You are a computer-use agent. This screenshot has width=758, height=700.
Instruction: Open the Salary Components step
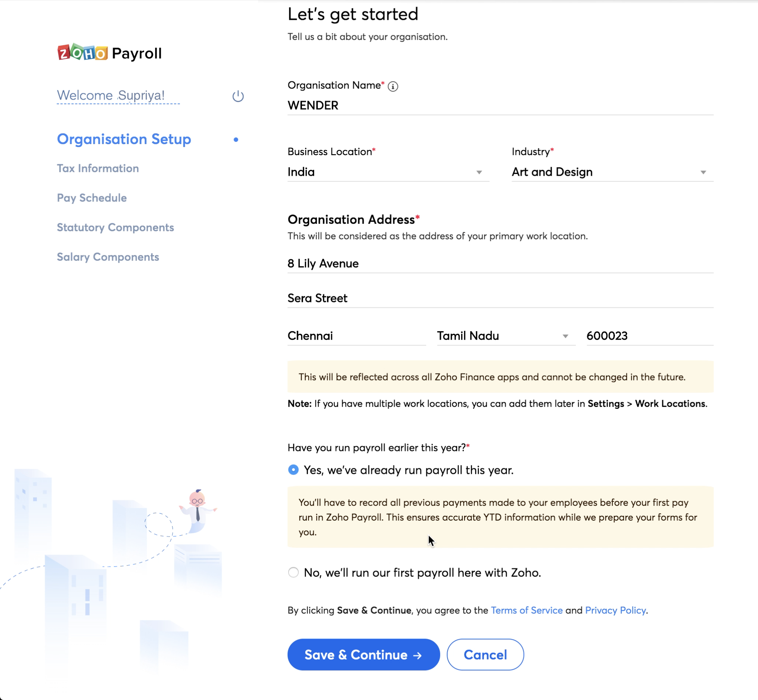108,257
